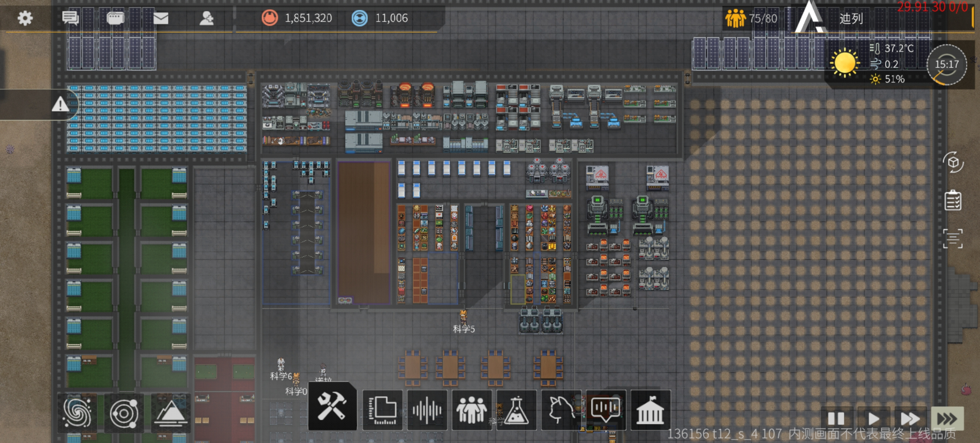Open the clipboard task list icon

[x=953, y=200]
